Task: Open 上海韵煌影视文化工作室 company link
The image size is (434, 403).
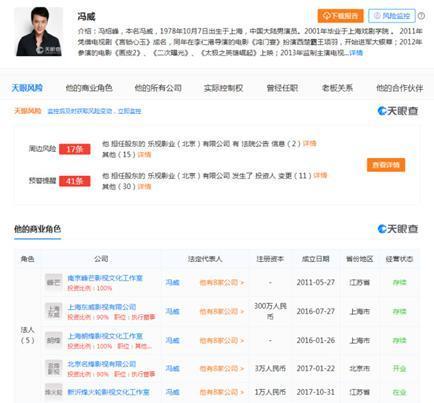Action: point(105,336)
